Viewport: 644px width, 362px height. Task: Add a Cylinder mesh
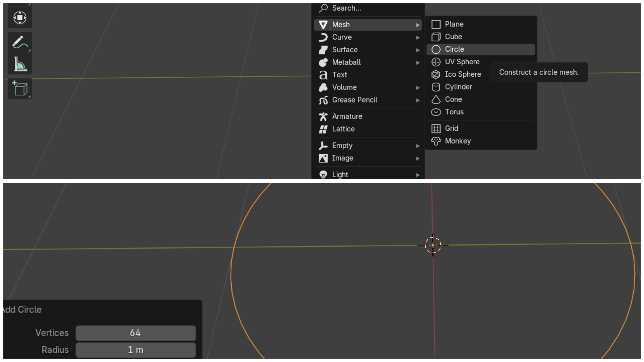[x=458, y=87]
